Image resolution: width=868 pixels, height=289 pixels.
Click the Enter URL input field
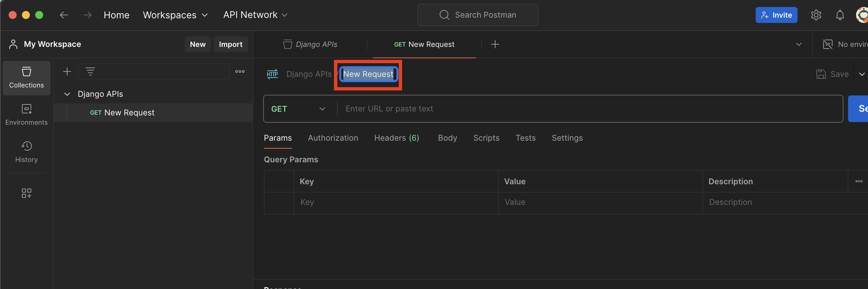coord(589,109)
